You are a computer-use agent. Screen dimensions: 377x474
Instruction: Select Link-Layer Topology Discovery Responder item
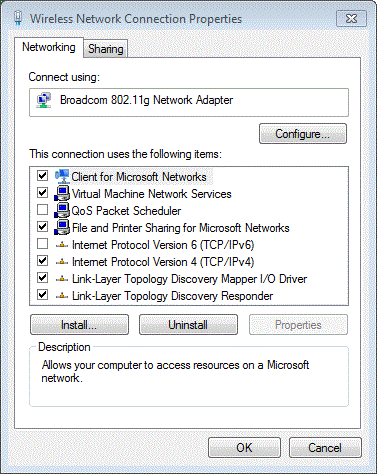tap(172, 296)
